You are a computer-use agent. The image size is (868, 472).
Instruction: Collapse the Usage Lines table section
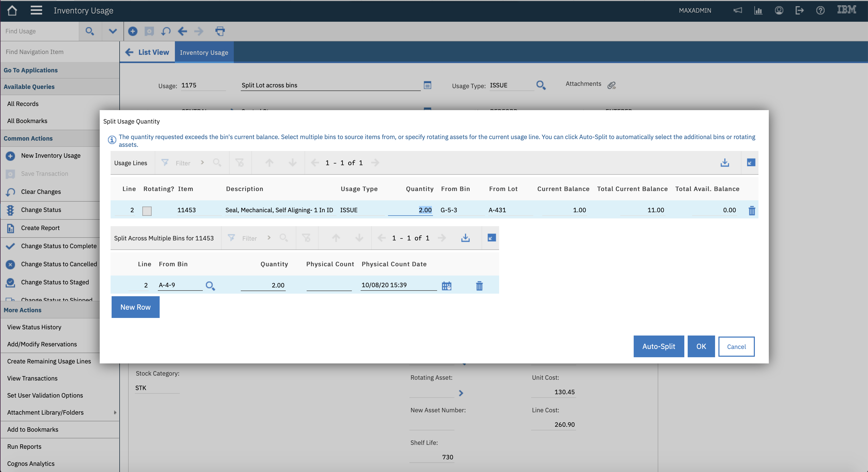pos(751,163)
